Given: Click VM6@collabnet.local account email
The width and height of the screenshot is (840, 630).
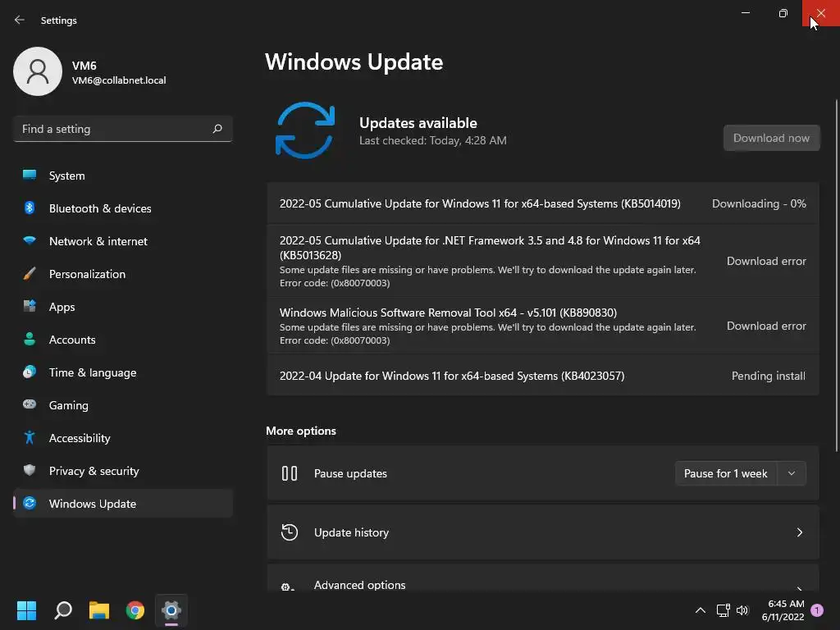Looking at the screenshot, I should point(119,80).
